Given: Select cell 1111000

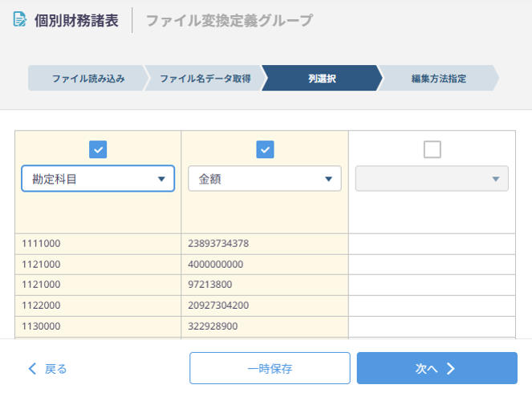Looking at the screenshot, I should pyautogui.click(x=98, y=244).
